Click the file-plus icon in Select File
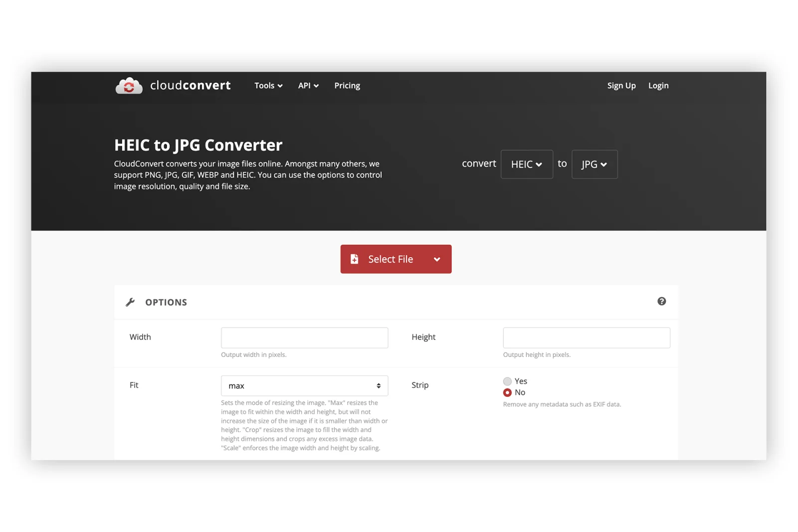 354,259
